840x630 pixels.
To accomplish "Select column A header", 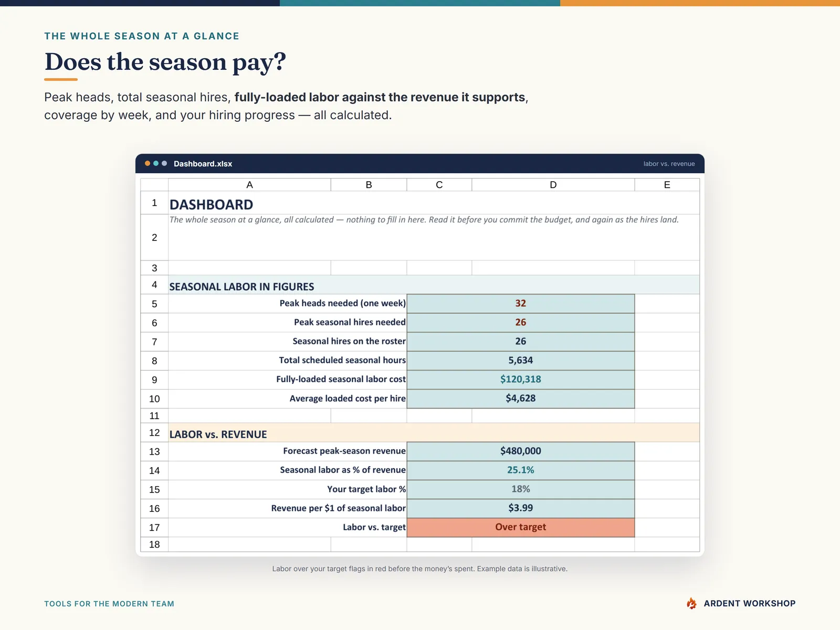I will pyautogui.click(x=249, y=185).
